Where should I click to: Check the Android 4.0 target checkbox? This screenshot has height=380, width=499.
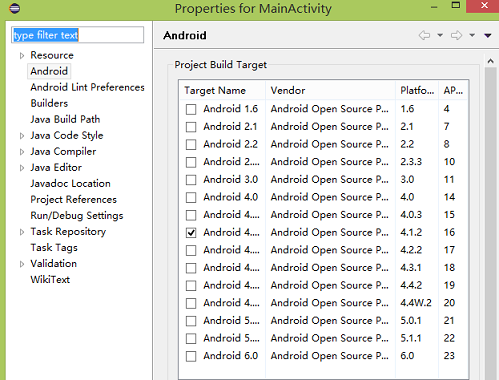[191, 198]
